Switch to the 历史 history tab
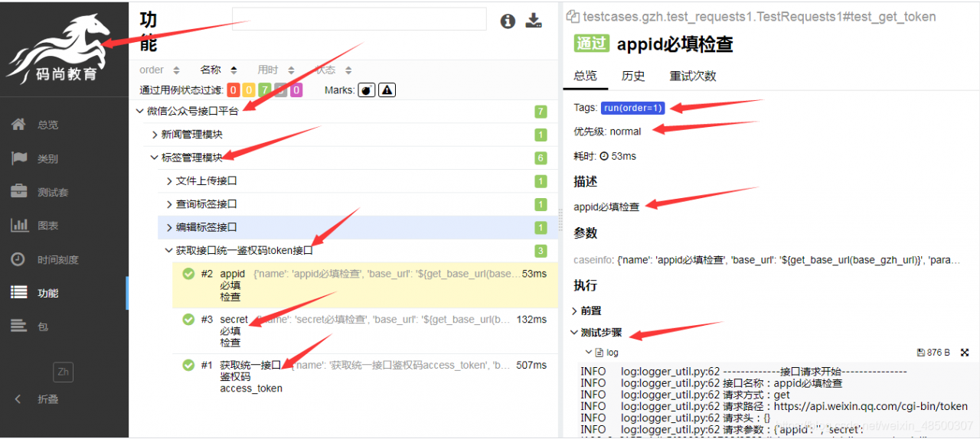The image size is (980, 439). 633,76
